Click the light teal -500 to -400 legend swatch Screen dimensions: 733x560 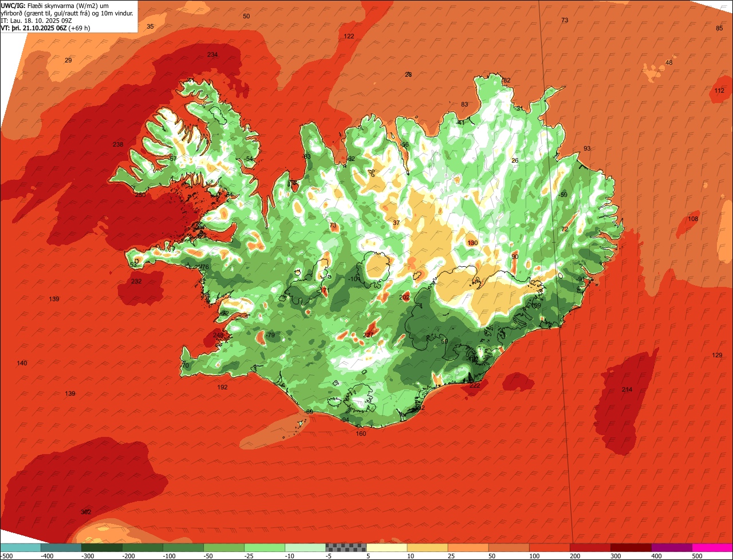(x=21, y=547)
